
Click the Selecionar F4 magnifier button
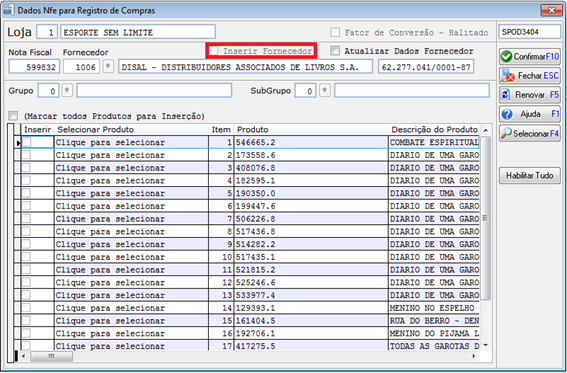(530, 134)
